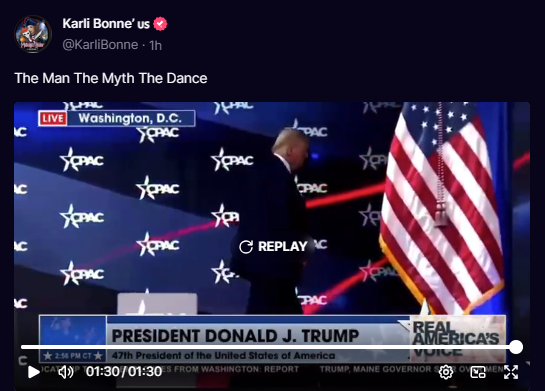The image size is (545, 391).
Task: Click the REPLAY button on the video
Action: (274, 246)
